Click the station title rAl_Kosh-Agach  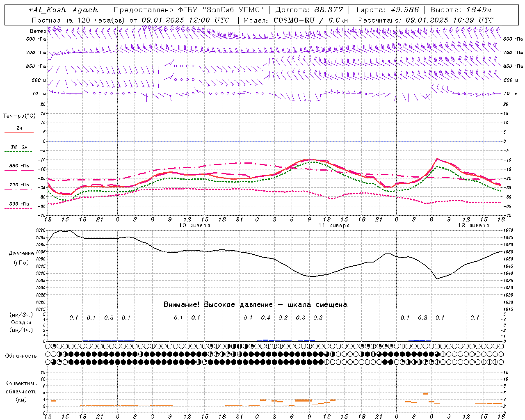pos(64,10)
